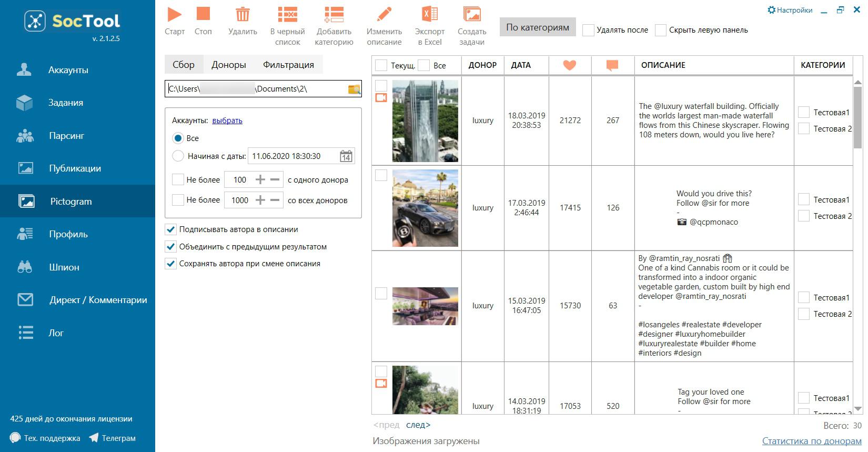Click Создать задачи icon
The image size is (868, 452).
point(472,14)
